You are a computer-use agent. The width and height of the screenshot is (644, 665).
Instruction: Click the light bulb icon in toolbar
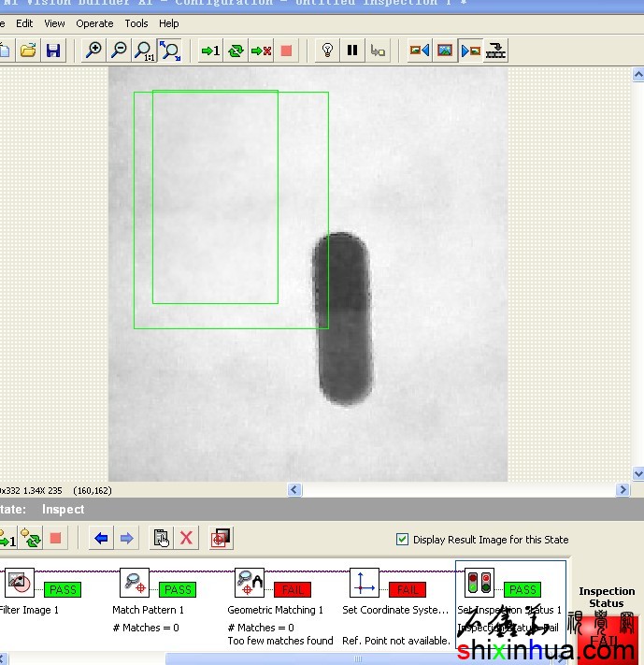pyautogui.click(x=327, y=51)
